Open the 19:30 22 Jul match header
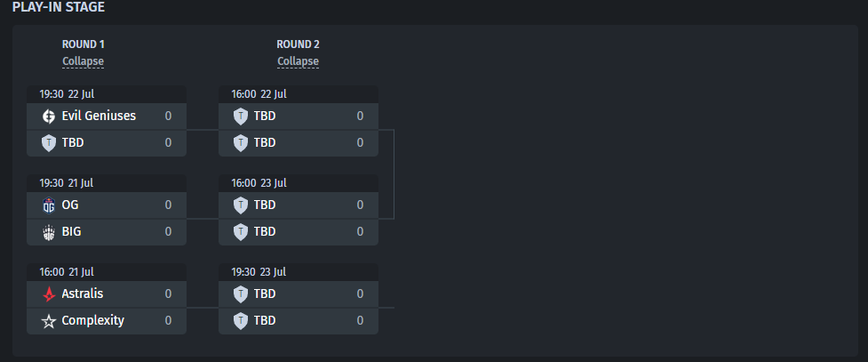Image resolution: width=868 pixels, height=362 pixels. coord(107,94)
